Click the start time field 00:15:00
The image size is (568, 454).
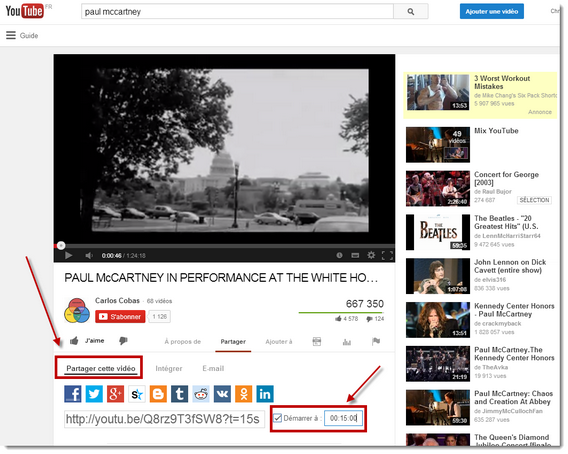click(343, 418)
